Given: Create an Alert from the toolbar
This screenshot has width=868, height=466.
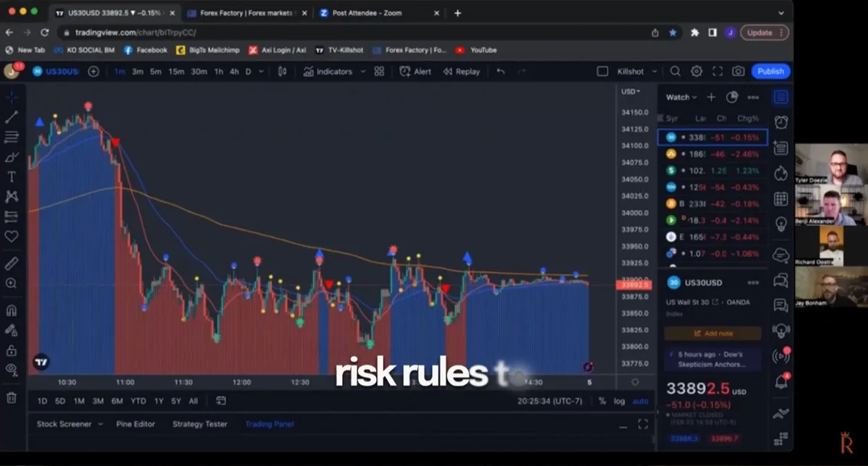Looking at the screenshot, I should click(415, 72).
